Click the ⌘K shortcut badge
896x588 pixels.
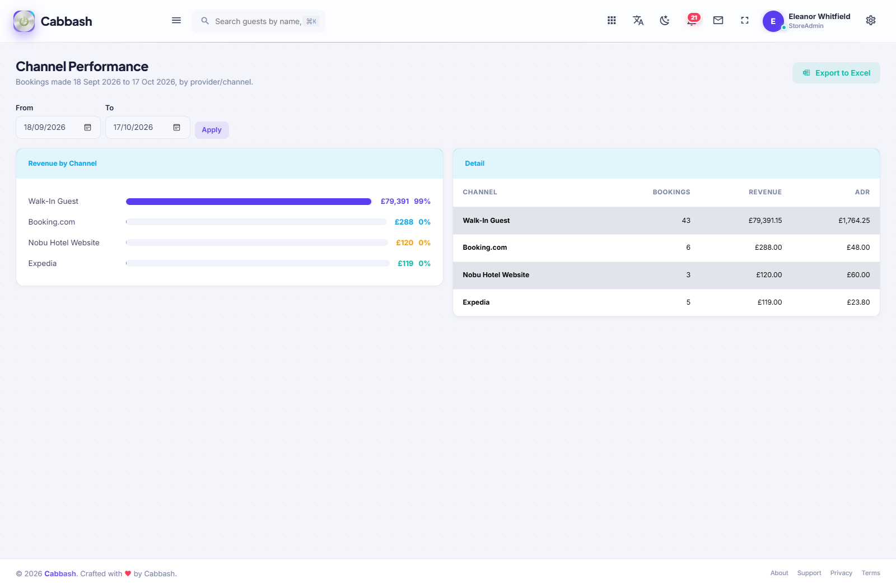[x=311, y=21]
